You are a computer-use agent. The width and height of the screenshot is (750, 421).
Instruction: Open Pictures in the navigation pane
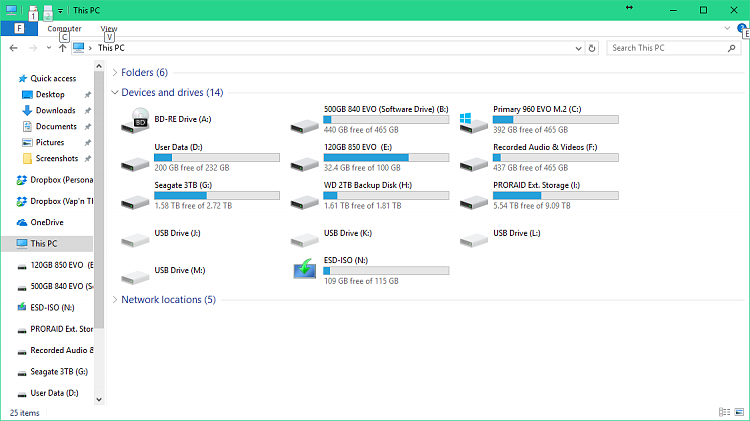(x=50, y=143)
